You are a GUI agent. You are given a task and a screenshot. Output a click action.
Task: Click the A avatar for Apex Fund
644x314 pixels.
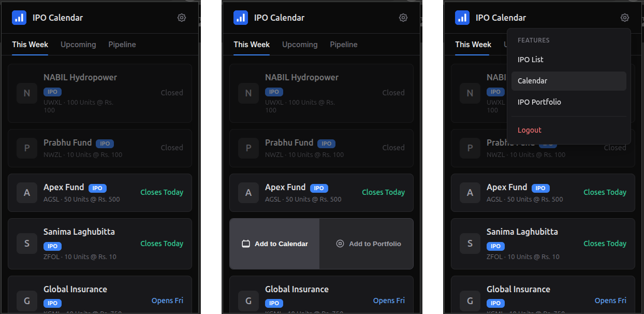coord(27,193)
